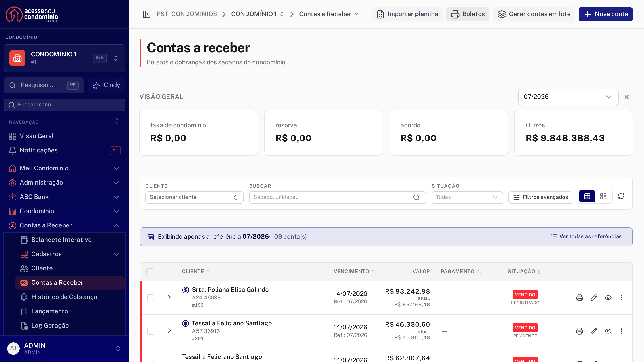644x362 pixels.
Task: Click the taxa de condomínio card
Action: point(199,133)
